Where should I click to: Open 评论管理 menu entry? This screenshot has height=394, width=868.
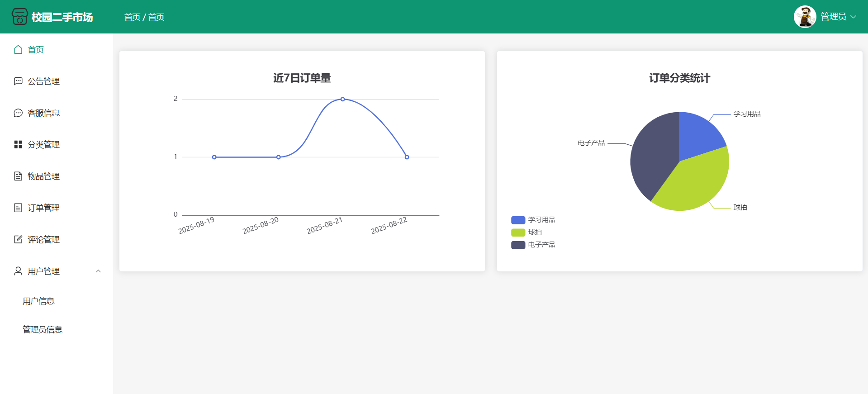[x=57, y=240]
